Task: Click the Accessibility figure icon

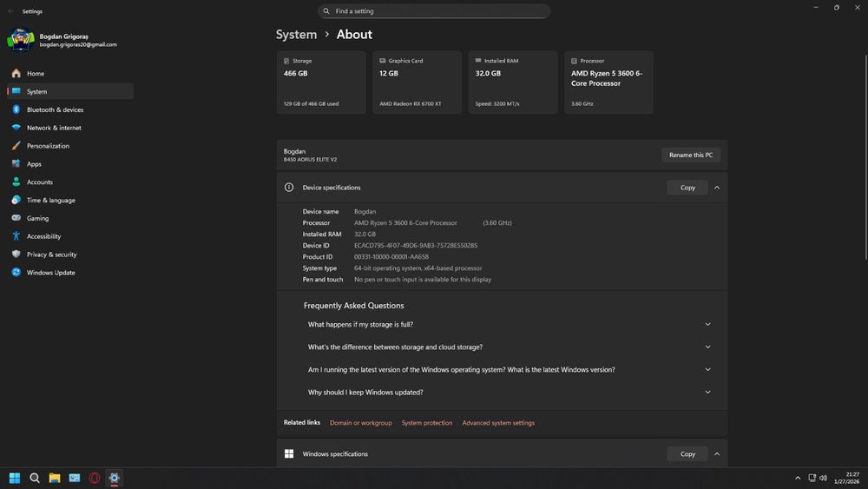Action: coord(16,236)
